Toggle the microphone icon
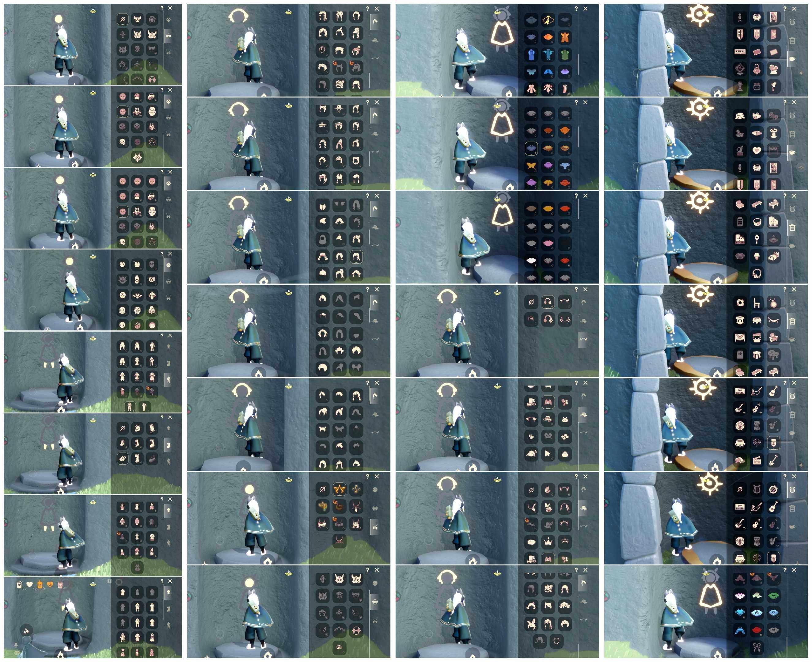This screenshot has height=662, width=812. coord(16,645)
